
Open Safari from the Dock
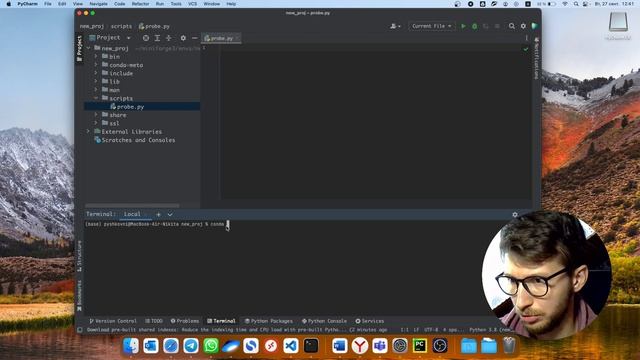(x=171, y=346)
